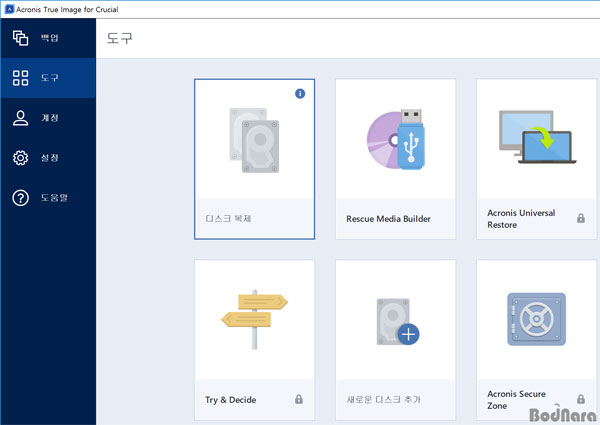Click the account person icon
Screen dimensions: 600x425
click(20, 118)
